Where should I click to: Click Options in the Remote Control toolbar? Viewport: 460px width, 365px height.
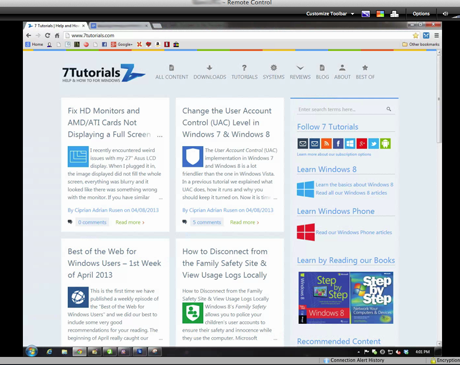pyautogui.click(x=421, y=14)
